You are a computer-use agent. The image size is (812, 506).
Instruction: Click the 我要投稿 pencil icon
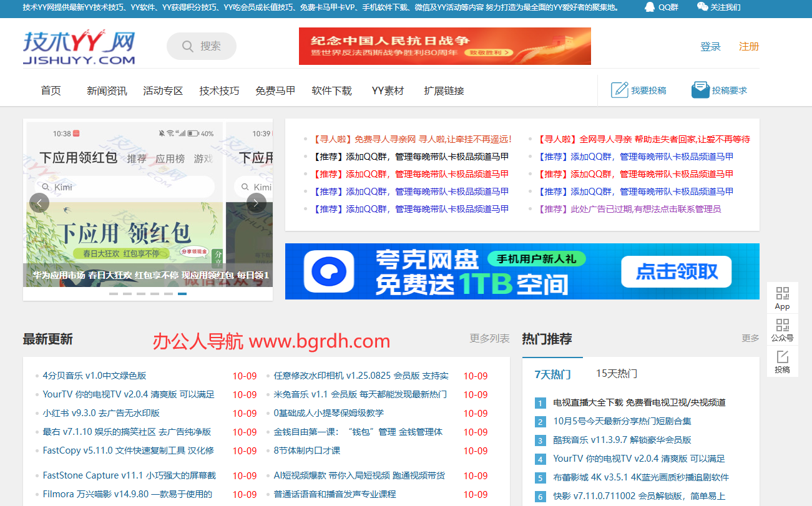(x=619, y=90)
